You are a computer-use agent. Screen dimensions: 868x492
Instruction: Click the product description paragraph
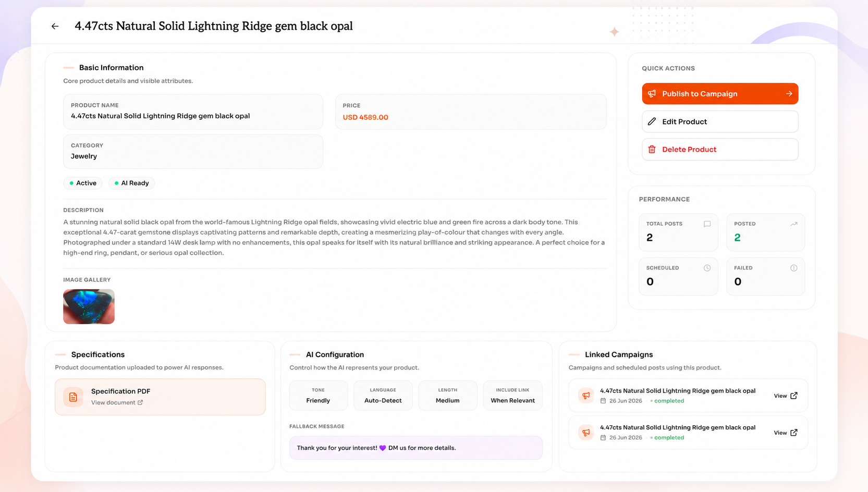pyautogui.click(x=334, y=237)
